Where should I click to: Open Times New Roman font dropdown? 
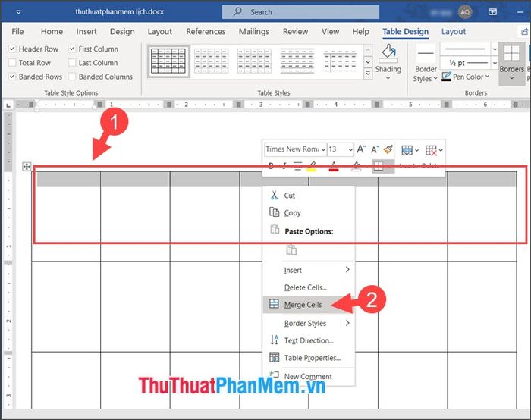coord(323,149)
